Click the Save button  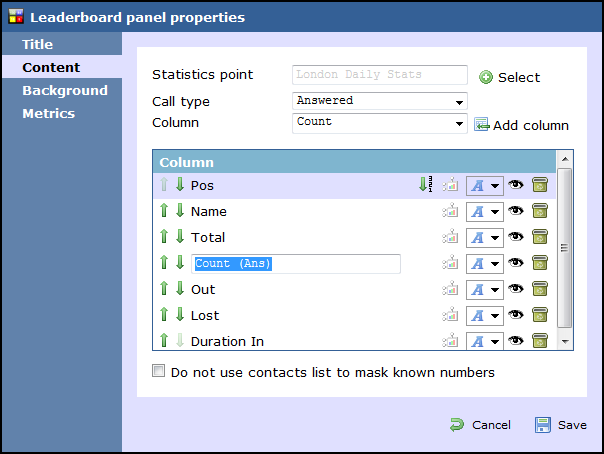(x=560, y=425)
